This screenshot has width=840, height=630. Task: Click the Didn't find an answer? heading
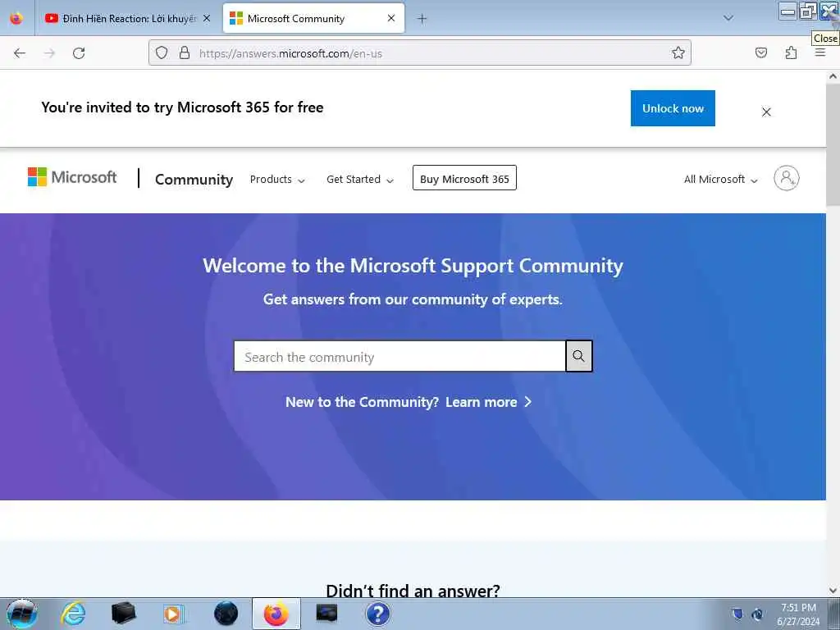(413, 591)
